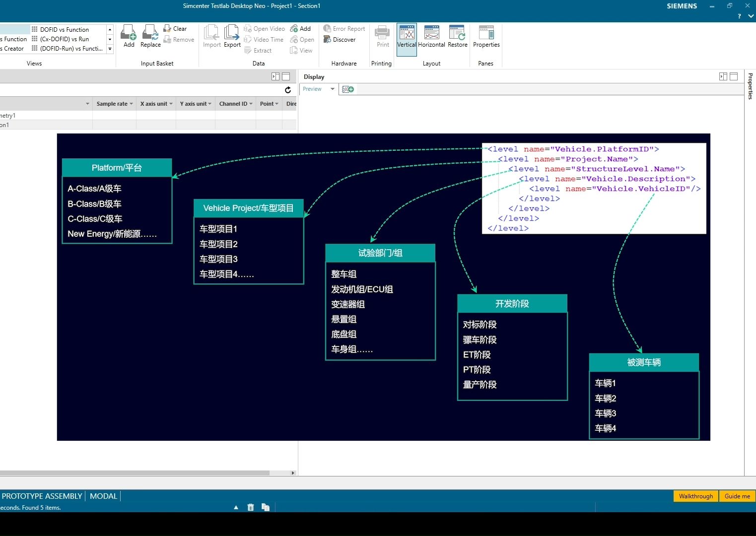Switch to the MODAL tab
Screen dimensions: 756x536
pos(103,496)
